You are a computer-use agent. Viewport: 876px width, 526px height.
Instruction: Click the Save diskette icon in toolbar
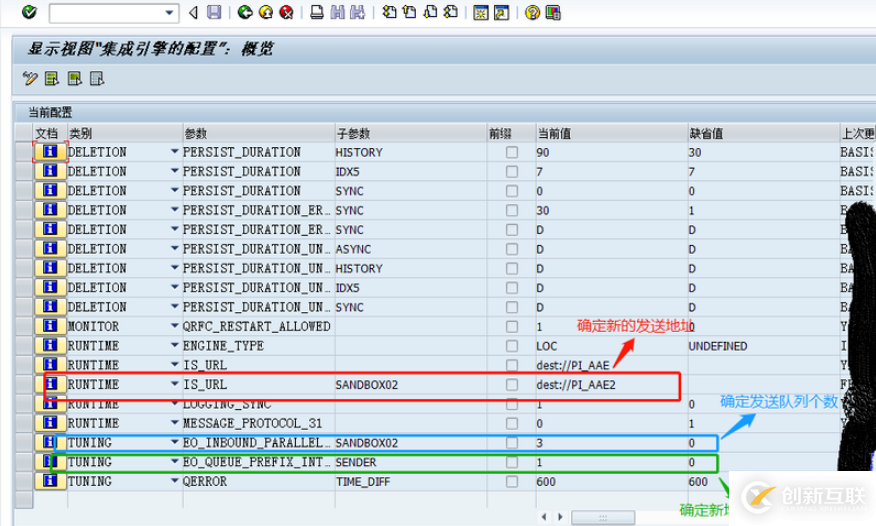214,12
